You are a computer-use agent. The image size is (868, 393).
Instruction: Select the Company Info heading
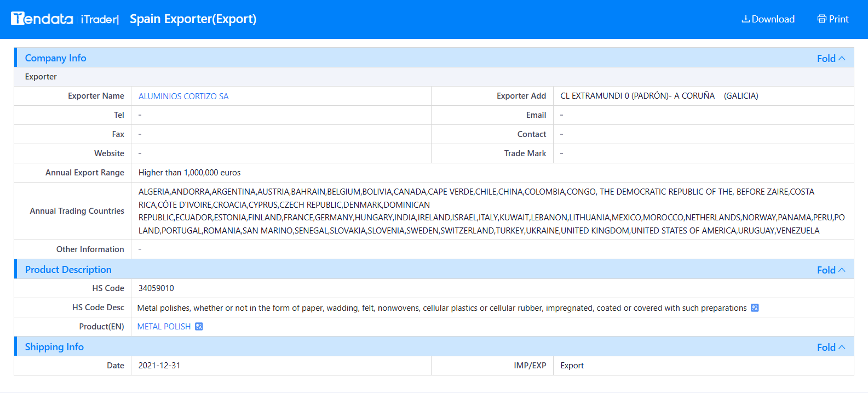55,58
